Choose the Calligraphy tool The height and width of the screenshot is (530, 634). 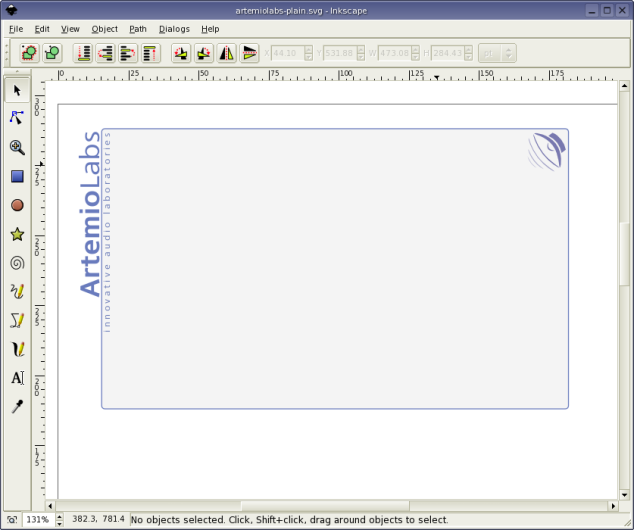coord(17,349)
